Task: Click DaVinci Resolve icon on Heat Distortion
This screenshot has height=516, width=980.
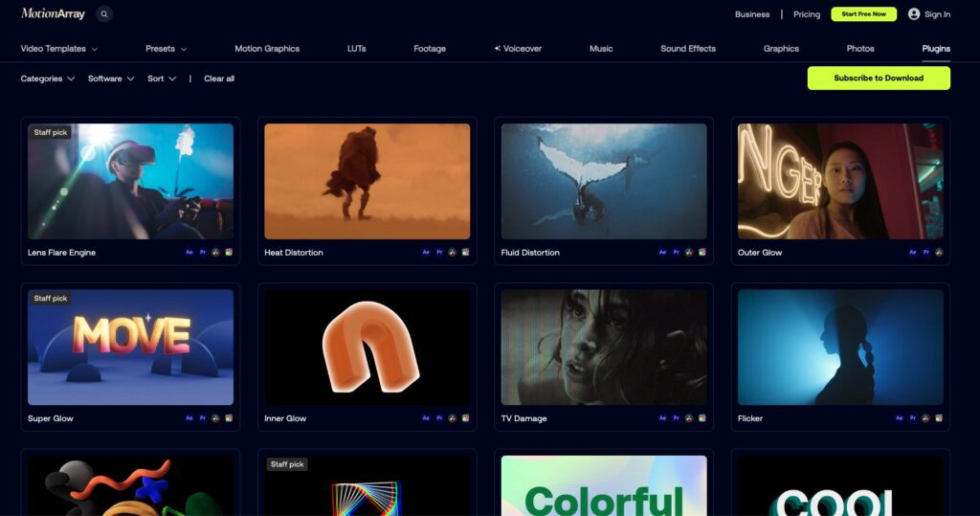Action: point(453,252)
